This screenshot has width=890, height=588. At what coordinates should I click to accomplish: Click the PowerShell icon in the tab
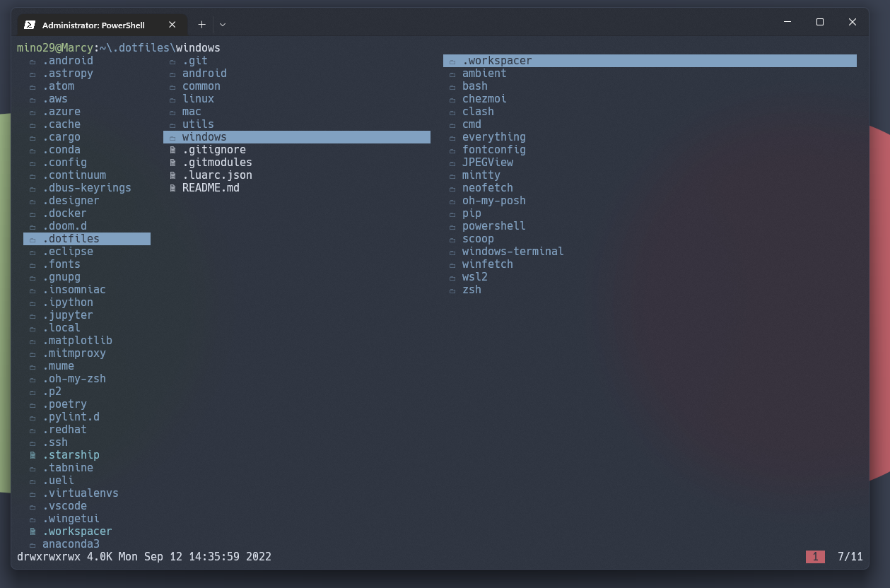pyautogui.click(x=30, y=25)
